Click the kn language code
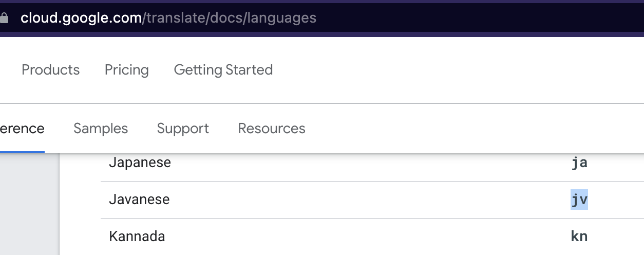Screen dimensions: 644x255 tap(579, 236)
